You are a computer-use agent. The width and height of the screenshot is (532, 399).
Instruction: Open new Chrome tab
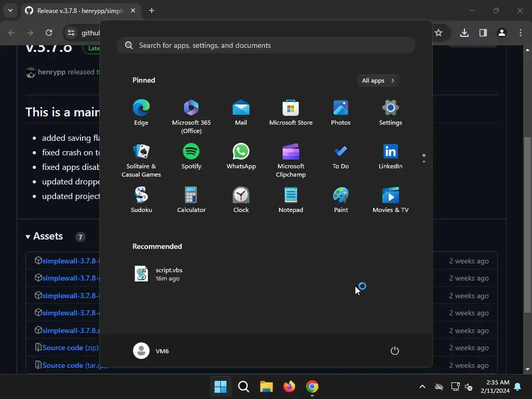[152, 10]
